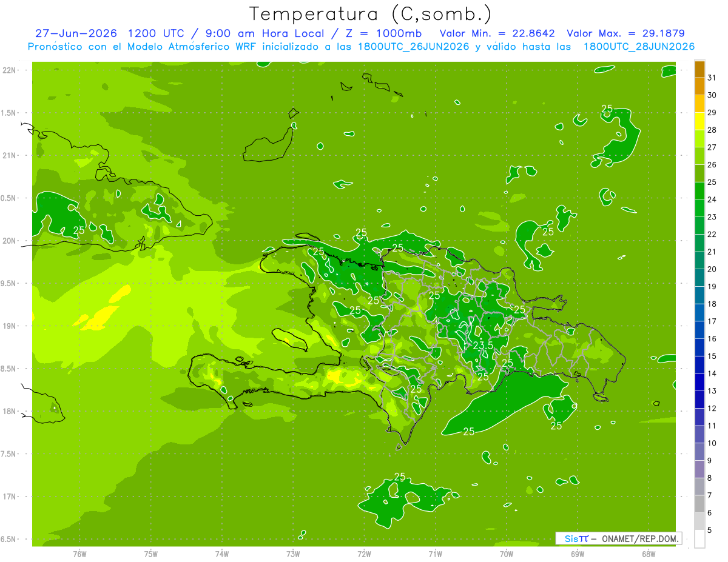Click the dark blue swatch between 13 and 14
Screen dimensions: 728x562
pyautogui.click(x=700, y=383)
